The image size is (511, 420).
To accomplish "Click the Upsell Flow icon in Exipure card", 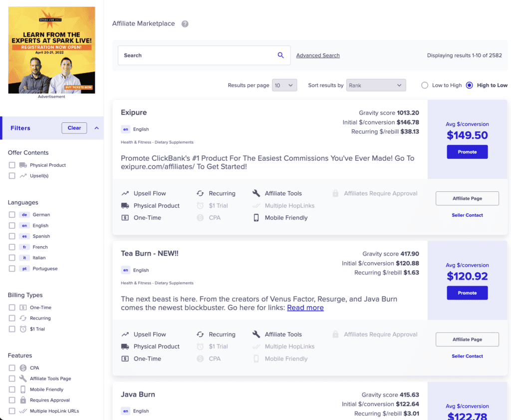I will [125, 193].
